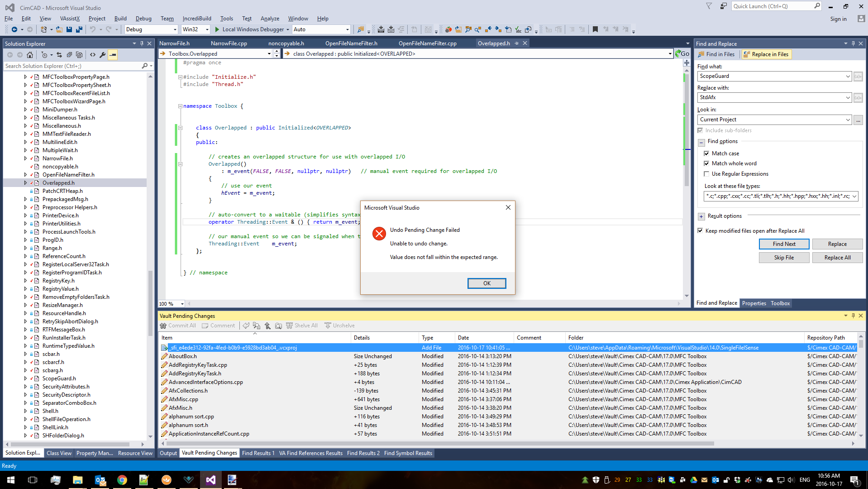
Task: Start Local Windows Debugger green arrow
Action: tap(217, 29)
